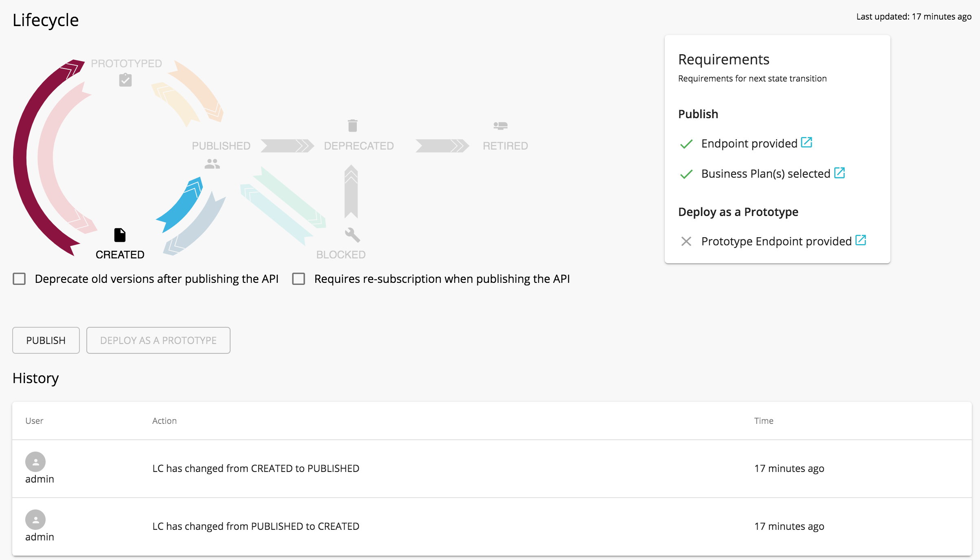Select the CREATED to PUBLISHED history entry
Screen dimensions: 980x560
(x=255, y=468)
